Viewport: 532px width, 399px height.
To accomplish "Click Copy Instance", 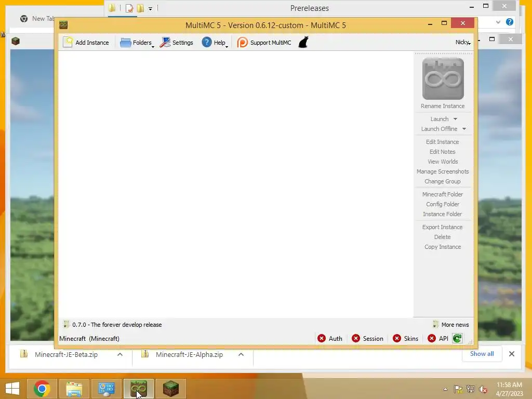I will 443,247.
